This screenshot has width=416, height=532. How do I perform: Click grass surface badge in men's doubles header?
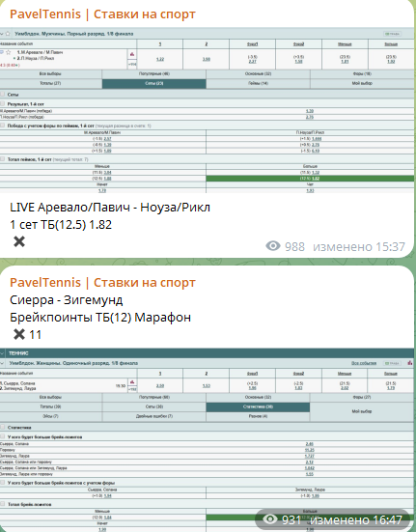392,34
